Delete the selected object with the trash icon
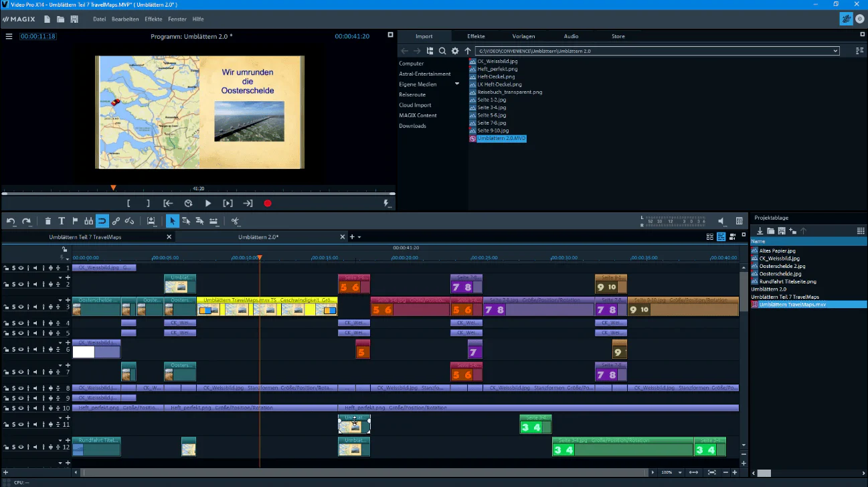Image resolution: width=868 pixels, height=487 pixels. tap(48, 221)
